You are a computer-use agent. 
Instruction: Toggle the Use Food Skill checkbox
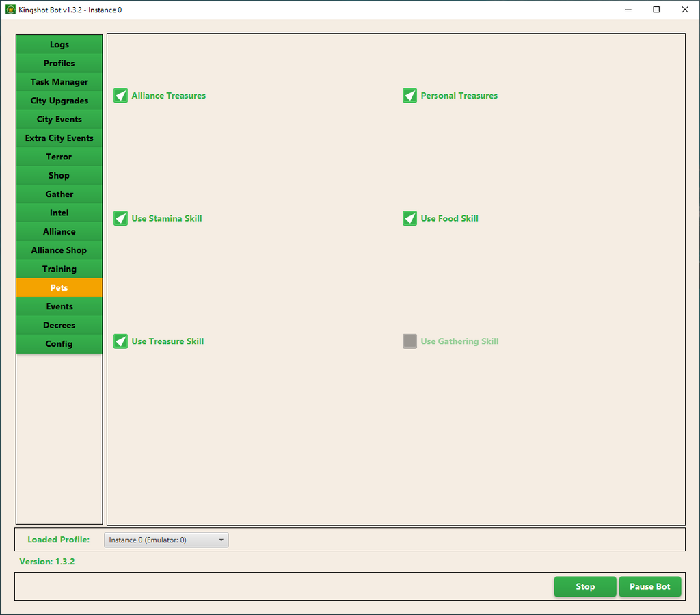pyautogui.click(x=410, y=219)
